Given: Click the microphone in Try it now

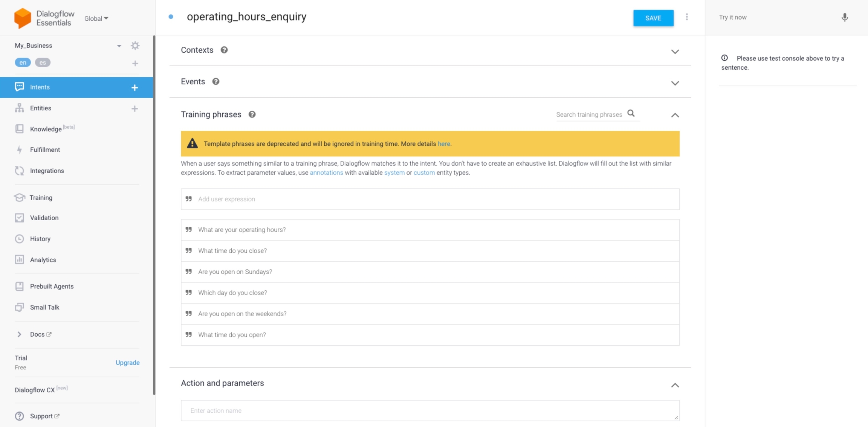Looking at the screenshot, I should (844, 17).
